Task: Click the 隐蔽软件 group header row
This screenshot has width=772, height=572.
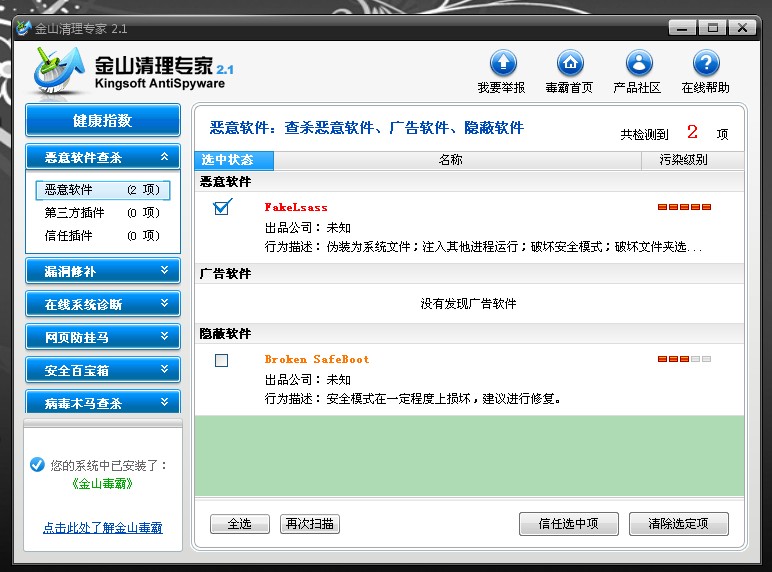Action: coord(469,334)
